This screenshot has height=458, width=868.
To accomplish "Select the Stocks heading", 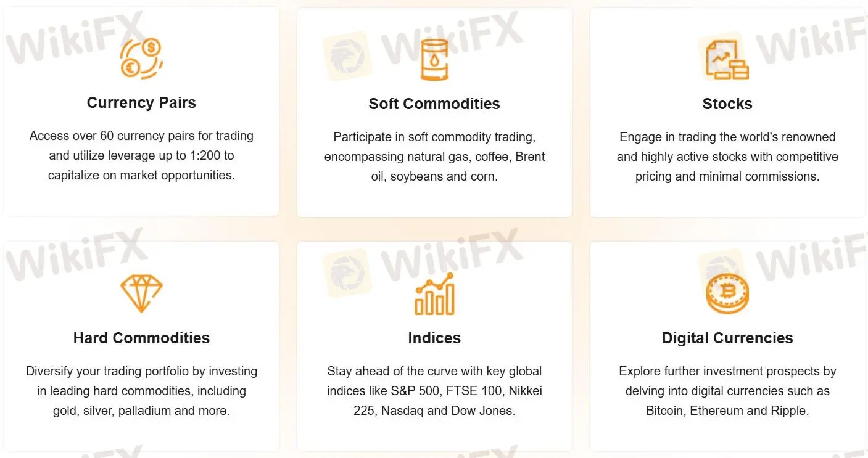I will 727,104.
